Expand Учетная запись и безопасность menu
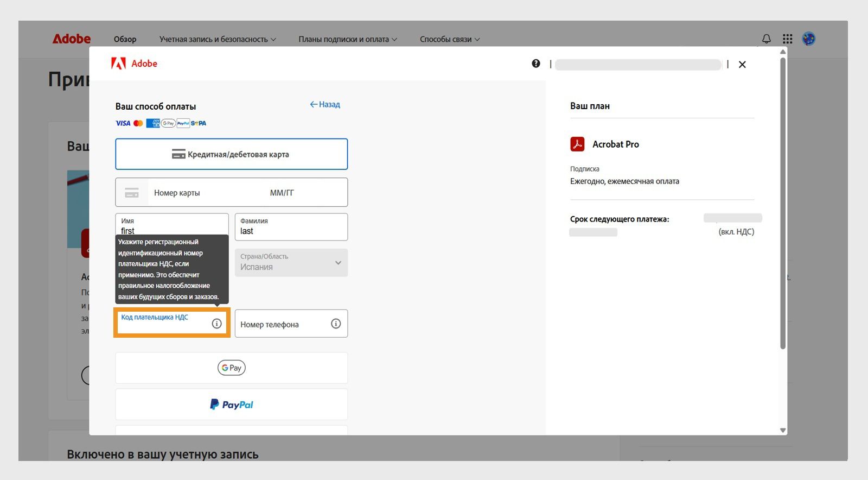Screen dimensions: 868x480 coord(218,39)
